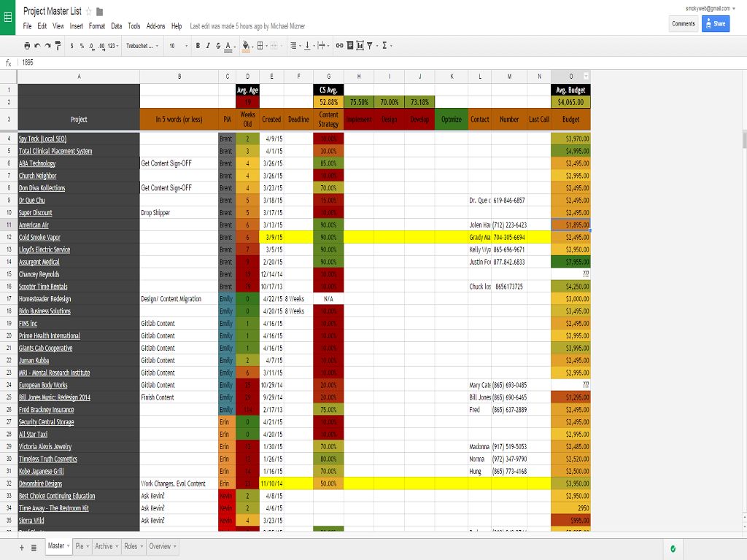Open the Help menu

click(177, 26)
